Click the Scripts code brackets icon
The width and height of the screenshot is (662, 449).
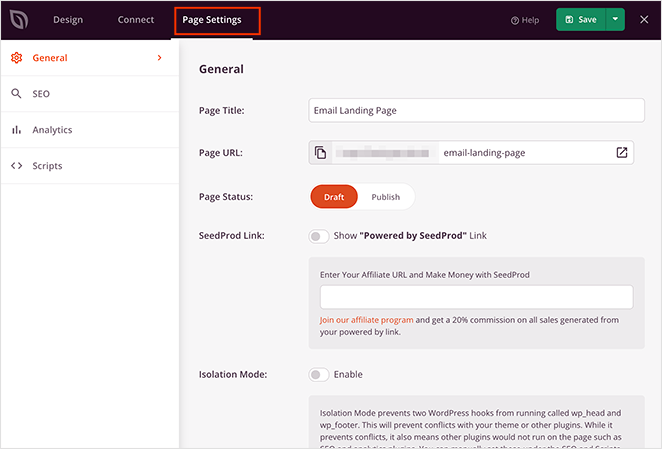(x=16, y=166)
